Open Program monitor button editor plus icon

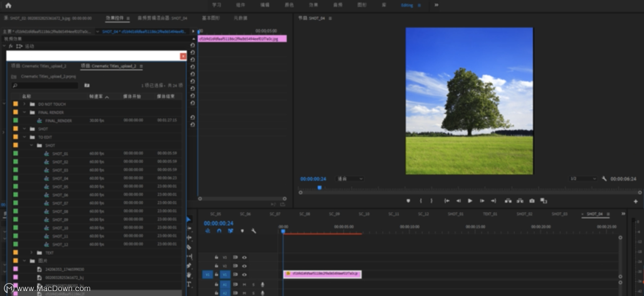(x=636, y=201)
